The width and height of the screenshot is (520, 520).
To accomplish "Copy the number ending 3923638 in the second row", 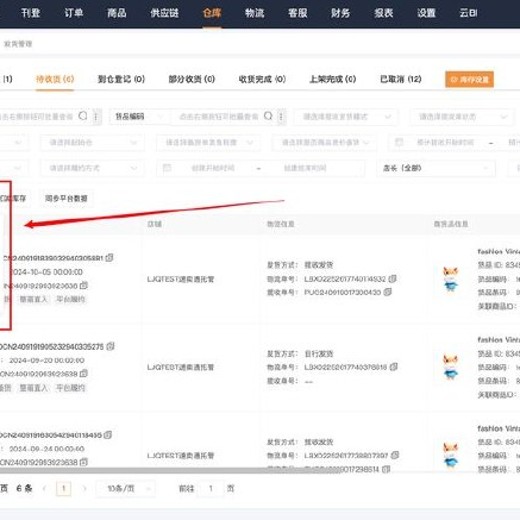I will click(x=84, y=373).
